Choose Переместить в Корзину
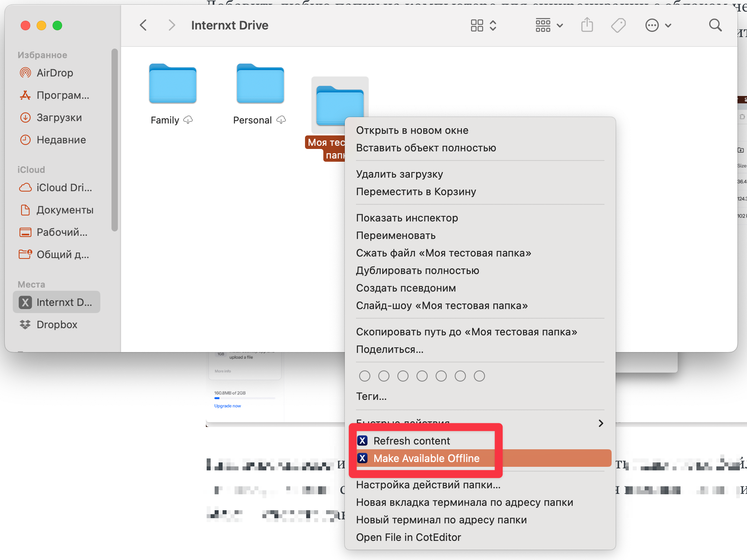 pos(480,192)
